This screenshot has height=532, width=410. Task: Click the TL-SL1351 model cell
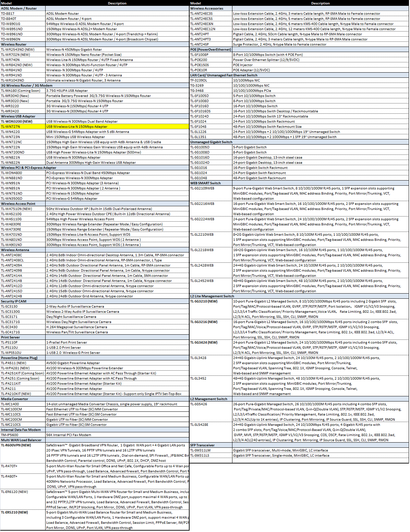click(x=211, y=137)
